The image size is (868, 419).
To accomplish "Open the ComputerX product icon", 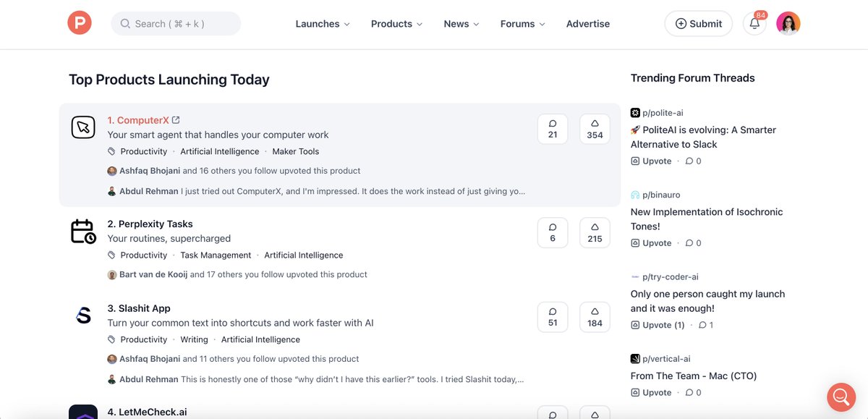I will 83,127.
